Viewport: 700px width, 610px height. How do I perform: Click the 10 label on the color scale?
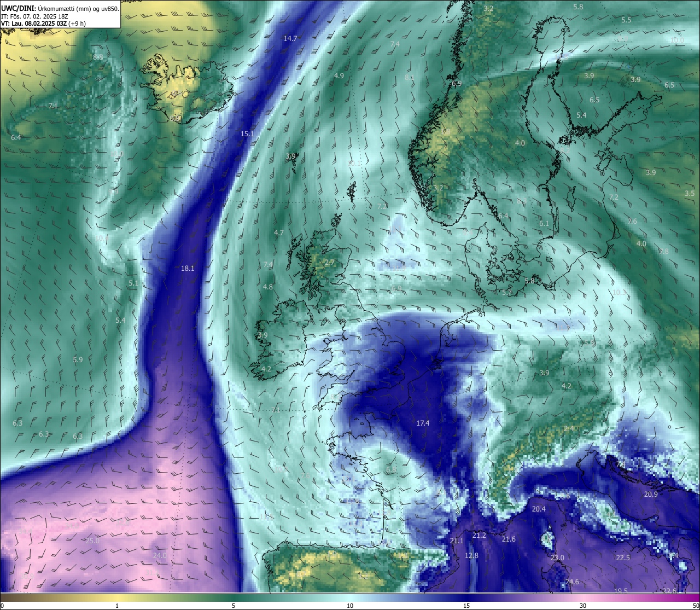(350, 606)
